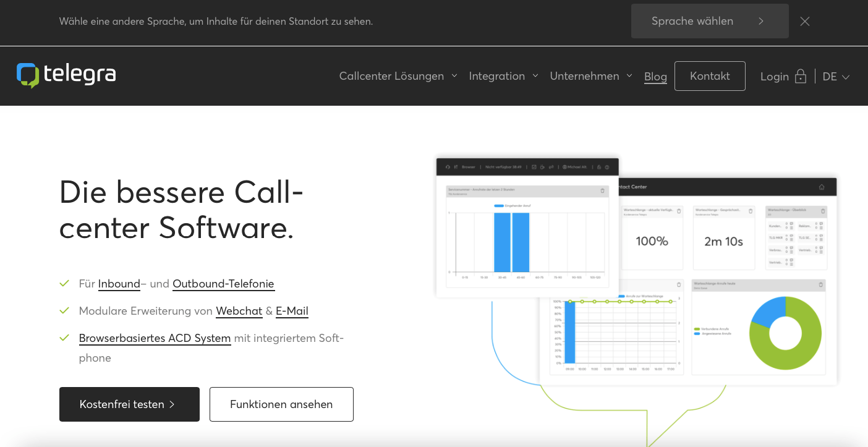The width and height of the screenshot is (868, 447).
Task: Expand the Unternehmen menu
Action: tap(591, 76)
